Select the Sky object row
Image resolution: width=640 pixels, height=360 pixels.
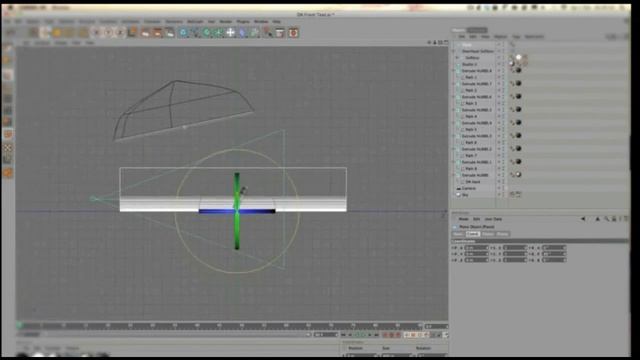click(465, 195)
